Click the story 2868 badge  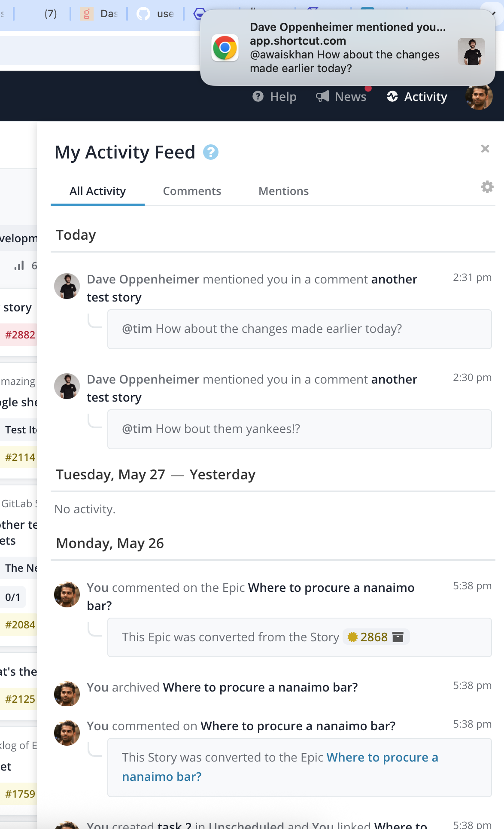coord(373,637)
